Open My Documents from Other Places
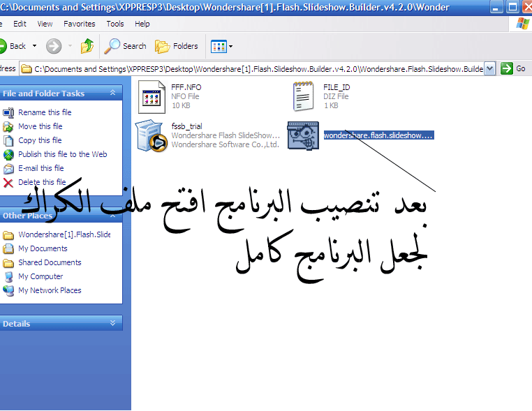The width and height of the screenshot is (532, 411). click(43, 248)
